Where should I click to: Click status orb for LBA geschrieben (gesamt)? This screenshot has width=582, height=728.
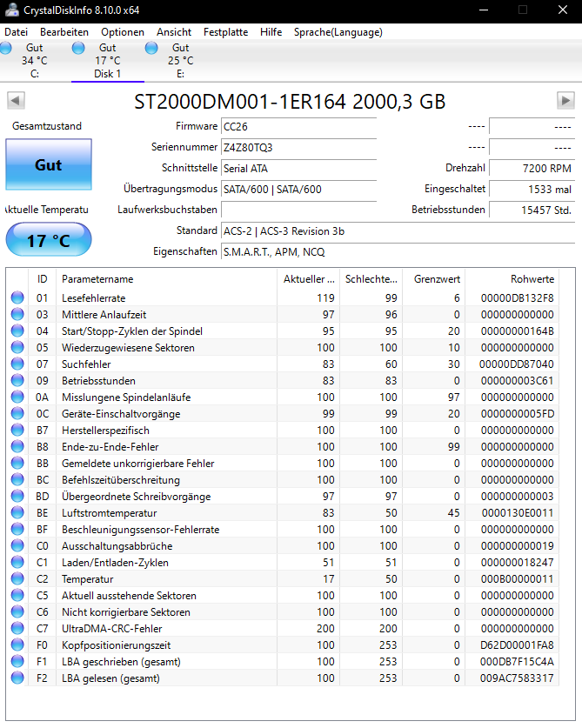[17, 661]
